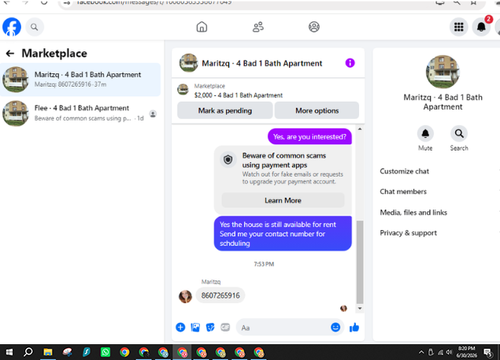
Task: Mute the Maritzq conversation
Action: (x=425, y=134)
